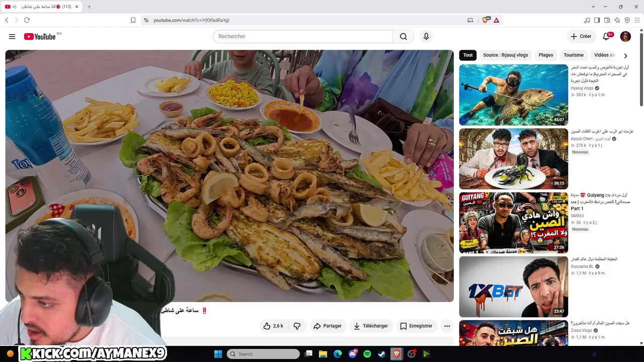This screenshot has height=362, width=644.
Task: Open Spotify from the taskbar
Action: [x=367, y=354]
